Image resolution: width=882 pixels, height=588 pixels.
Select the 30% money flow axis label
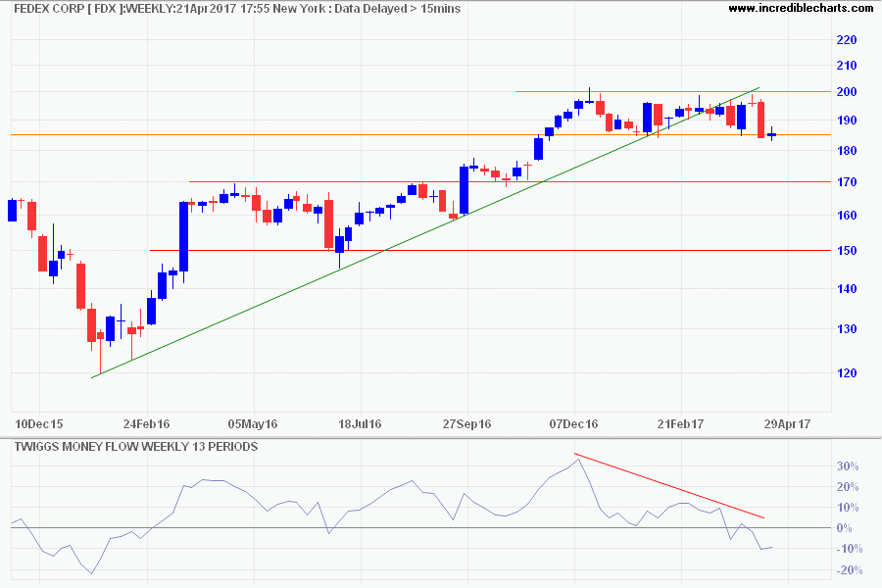(x=848, y=466)
